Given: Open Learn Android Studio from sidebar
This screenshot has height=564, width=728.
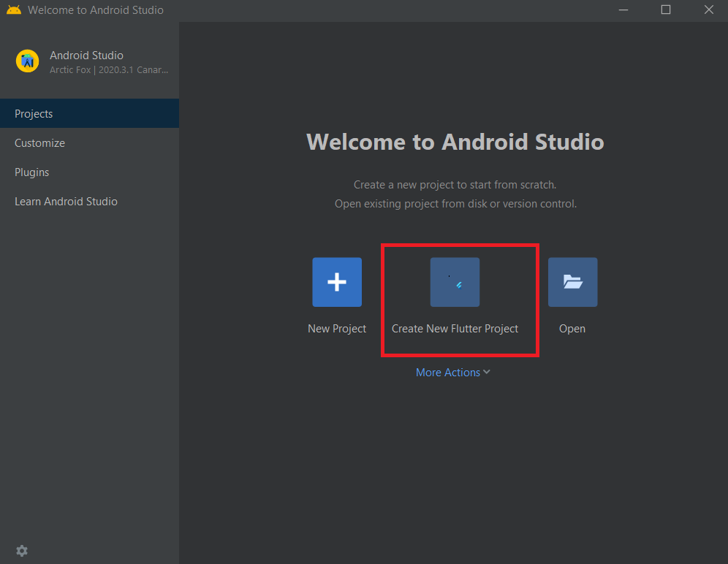Looking at the screenshot, I should coord(66,201).
